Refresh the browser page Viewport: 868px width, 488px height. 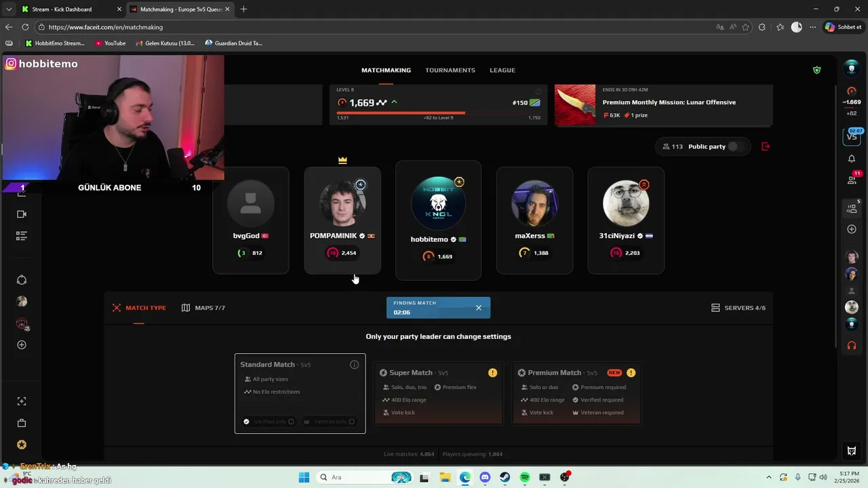click(25, 27)
